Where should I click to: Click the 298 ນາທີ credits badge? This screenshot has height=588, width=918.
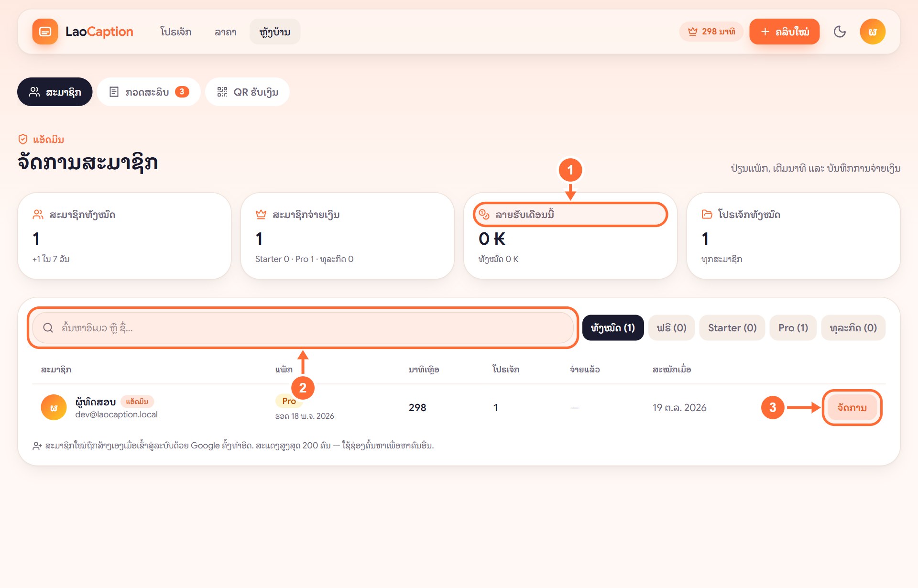(x=711, y=32)
